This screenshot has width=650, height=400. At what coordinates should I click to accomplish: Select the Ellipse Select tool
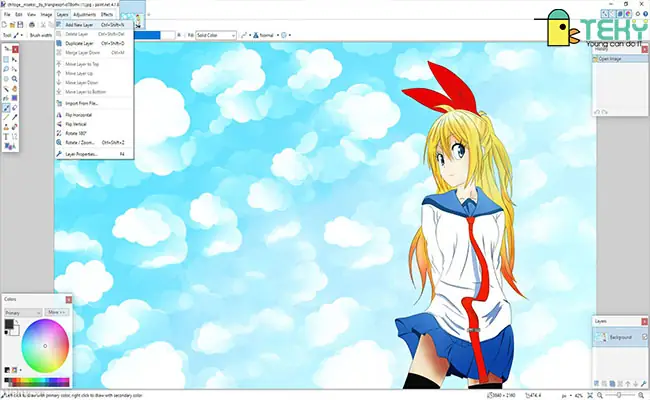(x=6, y=79)
